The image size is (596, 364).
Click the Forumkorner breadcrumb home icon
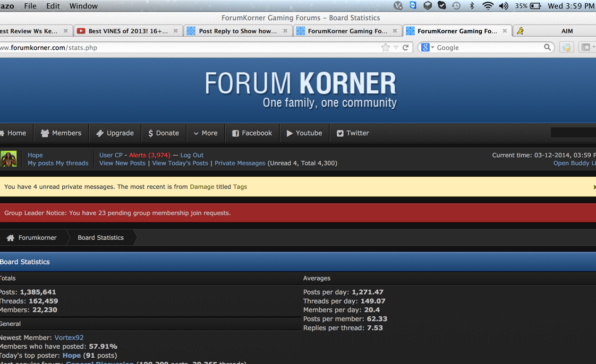[10, 238]
